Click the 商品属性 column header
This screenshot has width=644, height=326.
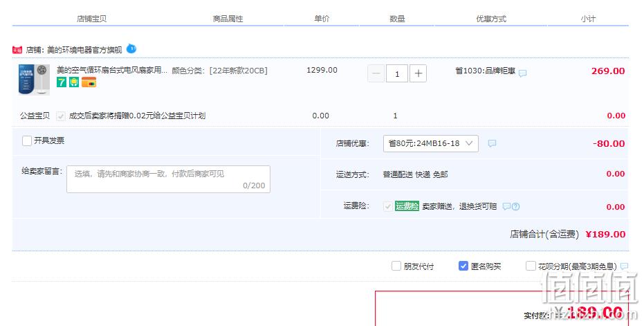228,19
